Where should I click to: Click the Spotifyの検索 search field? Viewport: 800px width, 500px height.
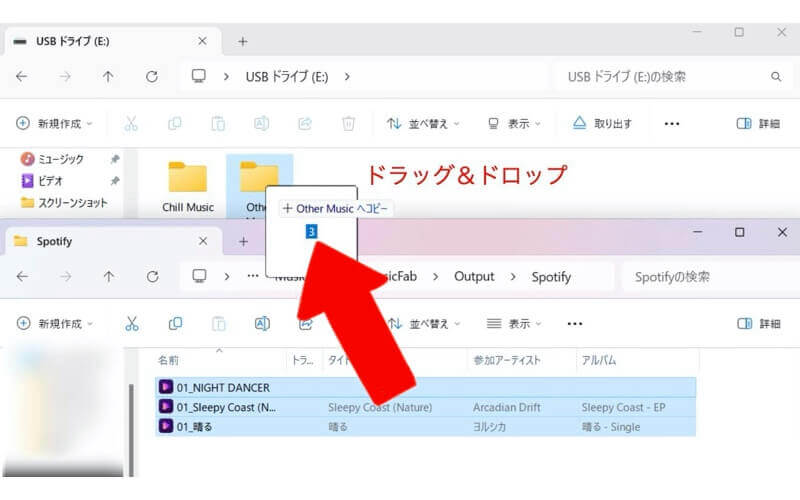(709, 277)
